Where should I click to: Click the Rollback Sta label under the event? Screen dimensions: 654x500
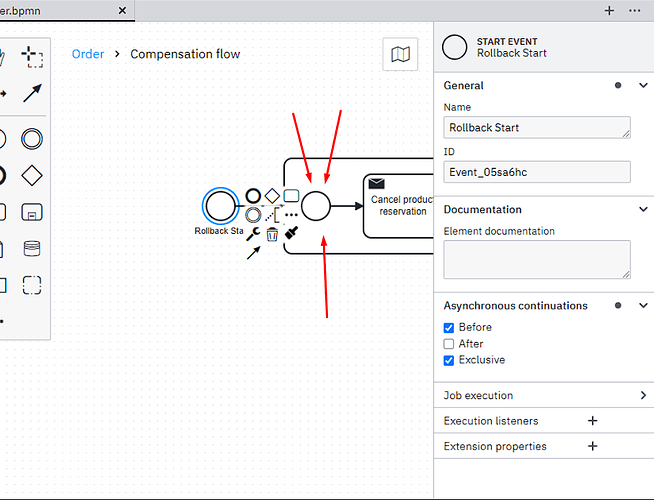click(x=219, y=231)
